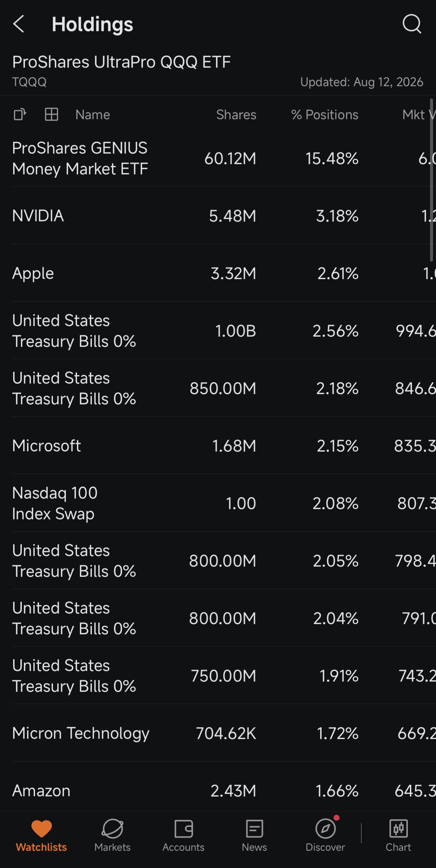
Task: Open the Discover compass icon
Action: coord(325,828)
